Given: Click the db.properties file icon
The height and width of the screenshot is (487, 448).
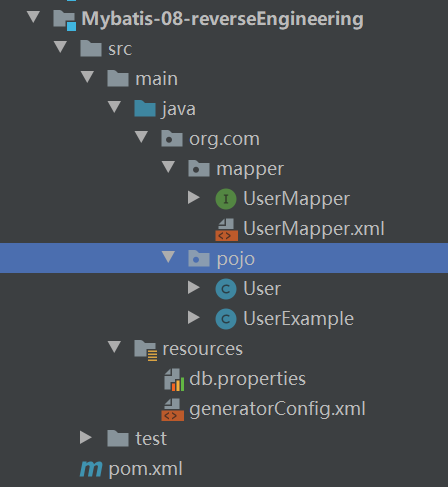Looking at the screenshot, I should point(174,380).
